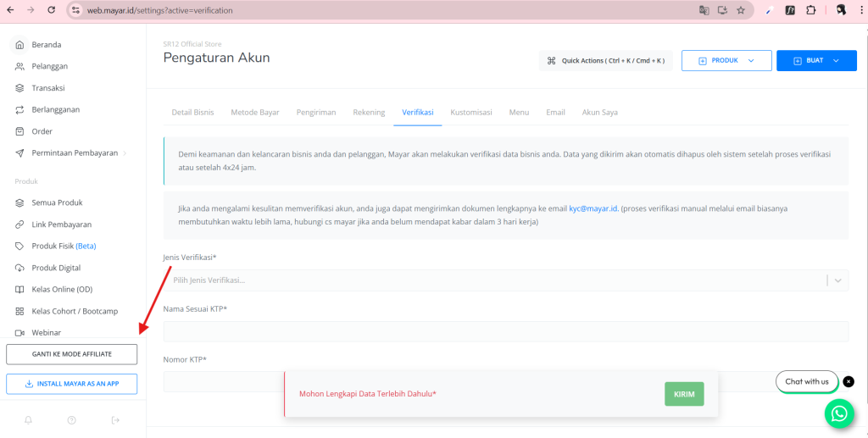Open WhatsApp chat floating button

tap(838, 413)
